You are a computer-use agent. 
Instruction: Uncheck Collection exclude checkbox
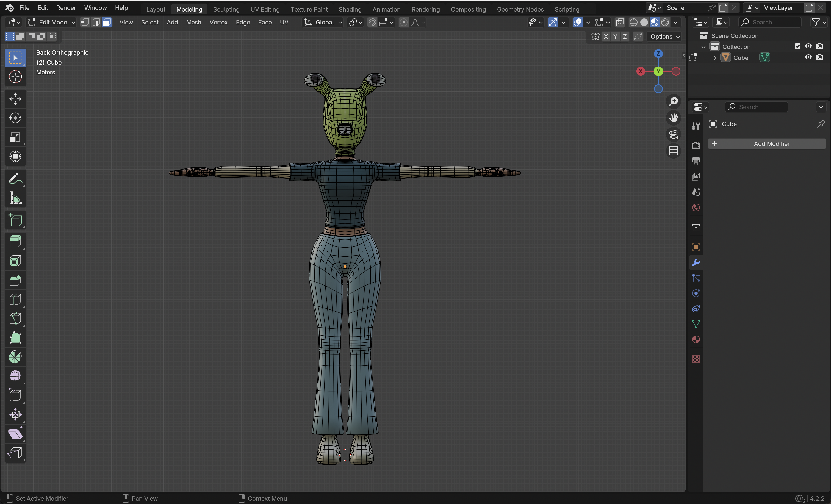click(x=797, y=46)
